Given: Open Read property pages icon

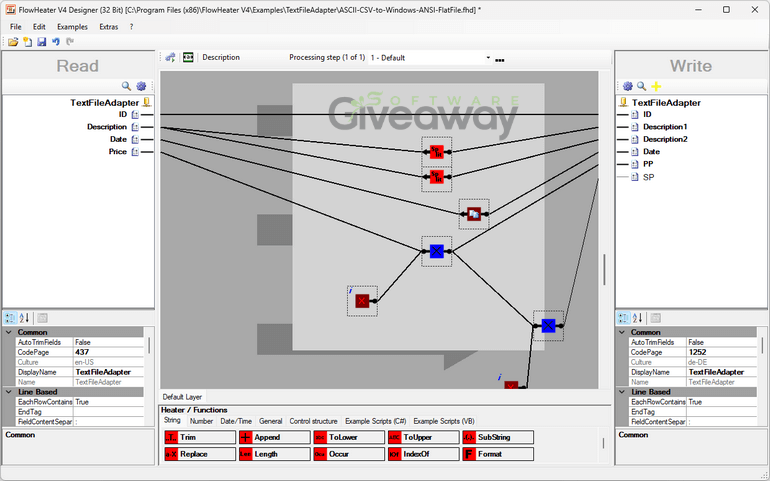Looking at the screenshot, I should coord(42,318).
